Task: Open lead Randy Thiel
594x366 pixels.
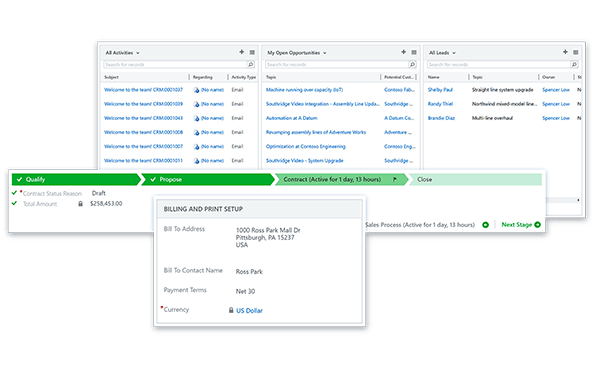Action: (440, 104)
